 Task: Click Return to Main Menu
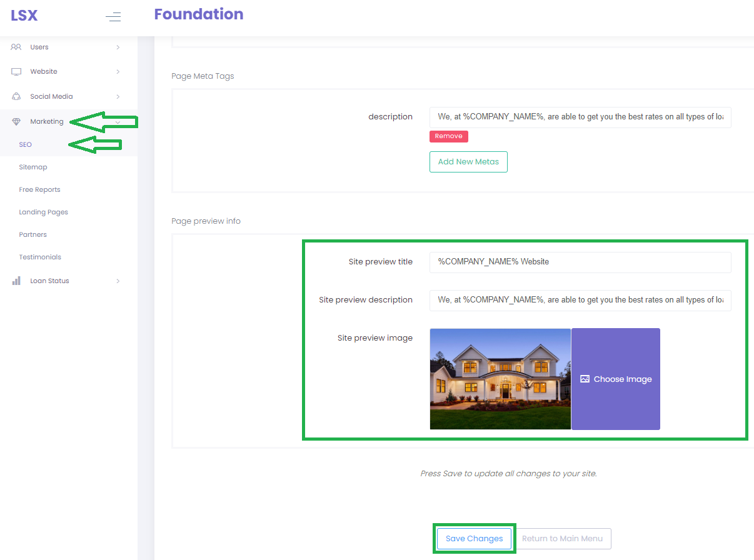563,539
